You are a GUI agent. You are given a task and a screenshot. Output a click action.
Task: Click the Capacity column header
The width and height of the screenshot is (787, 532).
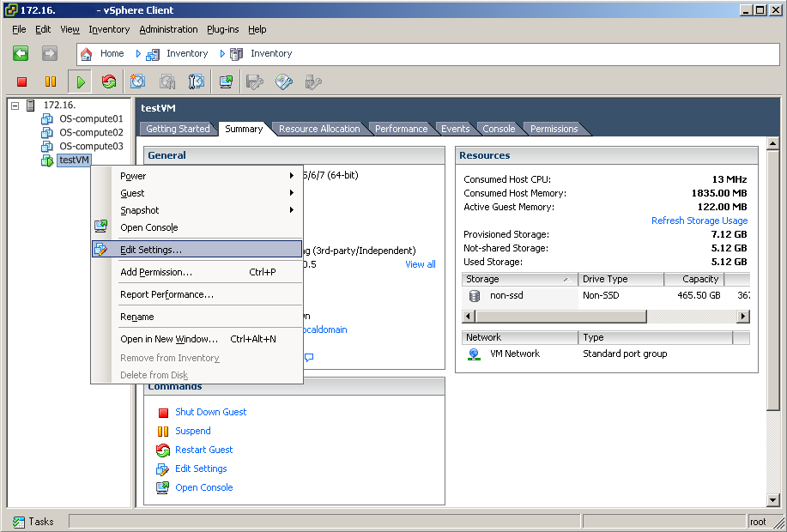point(694,279)
